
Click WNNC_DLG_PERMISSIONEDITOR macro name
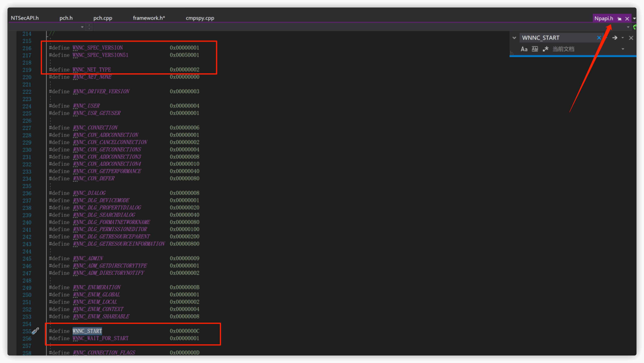(x=110, y=229)
